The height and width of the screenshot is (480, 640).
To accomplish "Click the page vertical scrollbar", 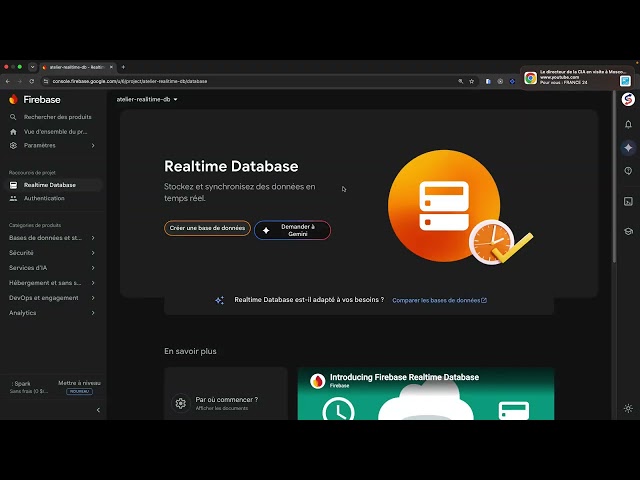I will point(614,176).
